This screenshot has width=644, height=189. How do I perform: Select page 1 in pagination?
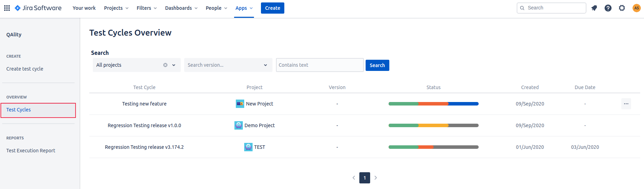[x=365, y=178]
